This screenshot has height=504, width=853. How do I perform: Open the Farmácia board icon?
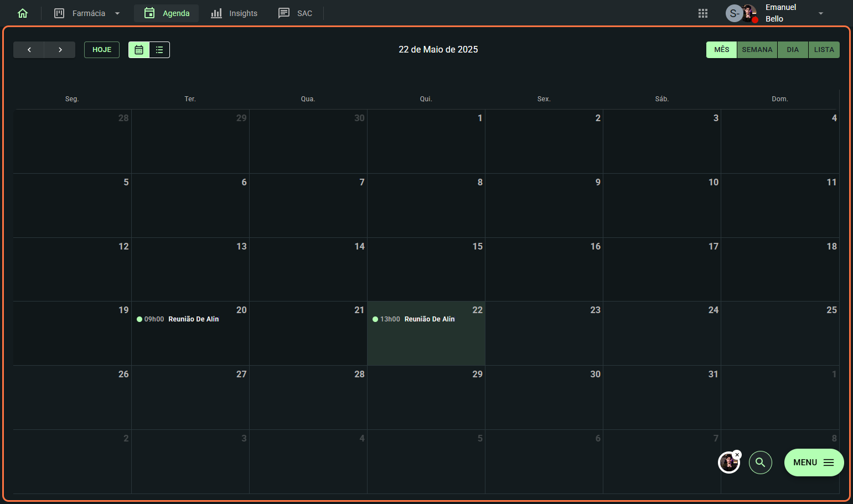click(x=59, y=13)
